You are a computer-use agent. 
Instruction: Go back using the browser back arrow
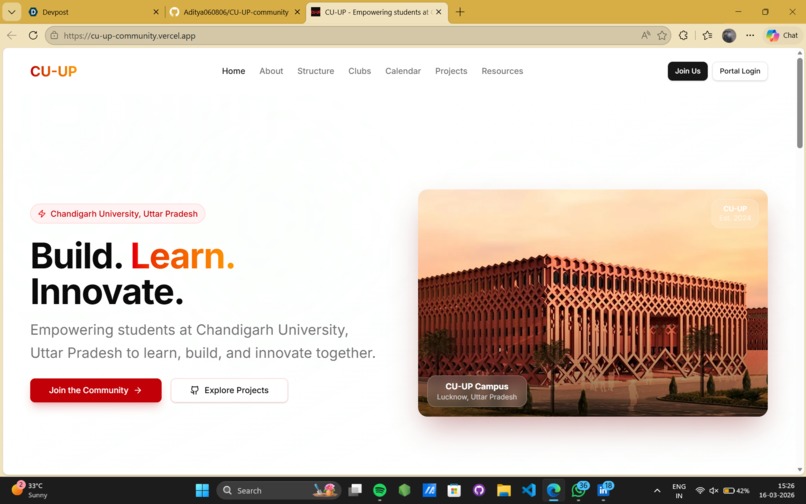pos(11,35)
